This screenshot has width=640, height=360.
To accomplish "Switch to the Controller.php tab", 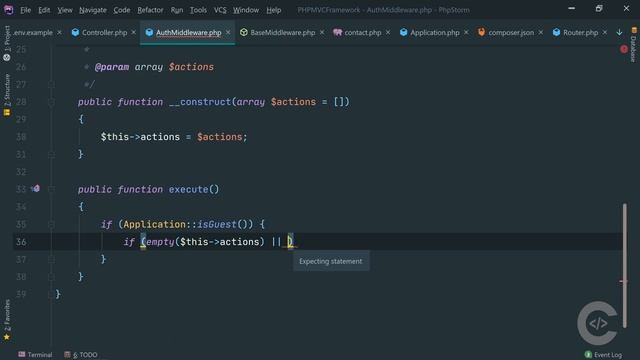I will (x=104, y=33).
